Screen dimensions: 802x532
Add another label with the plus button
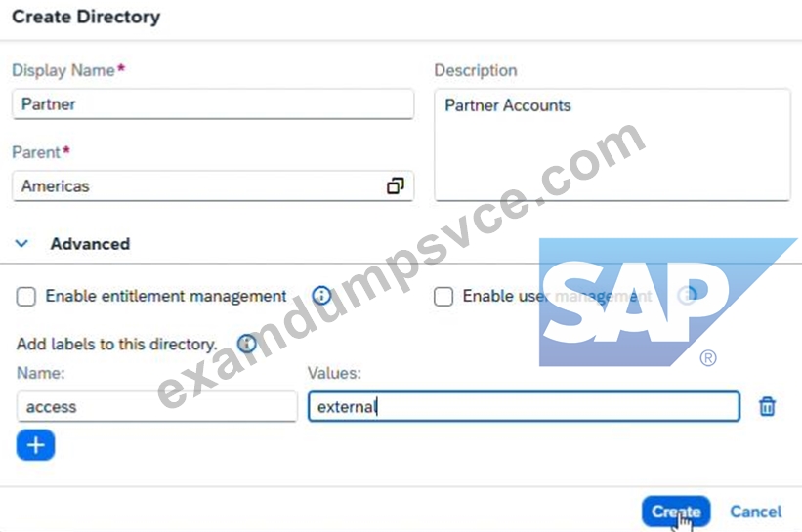(x=35, y=445)
